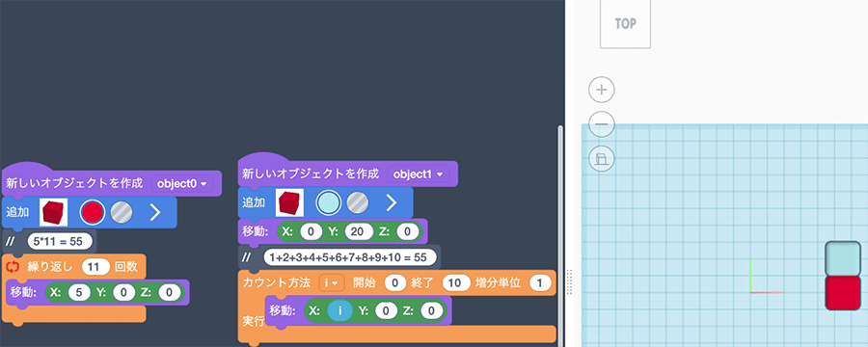
Task: Select light blue color circle in object1
Action: coord(328,203)
